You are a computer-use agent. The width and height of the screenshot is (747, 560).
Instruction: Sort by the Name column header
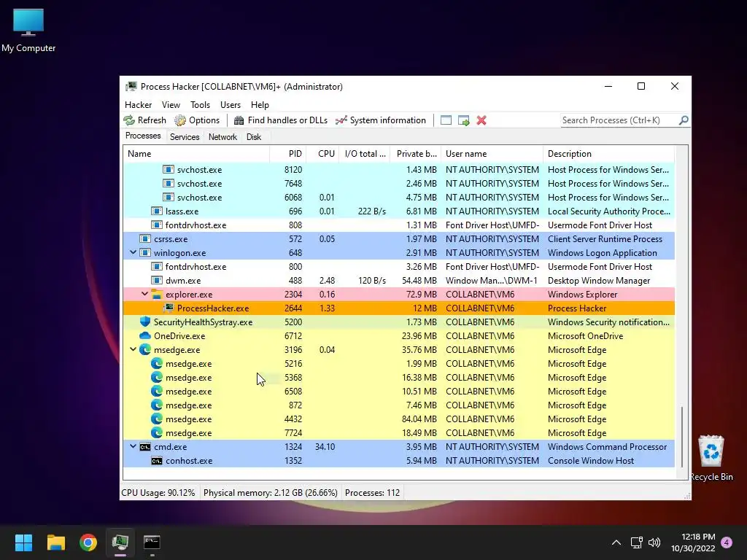(x=196, y=154)
